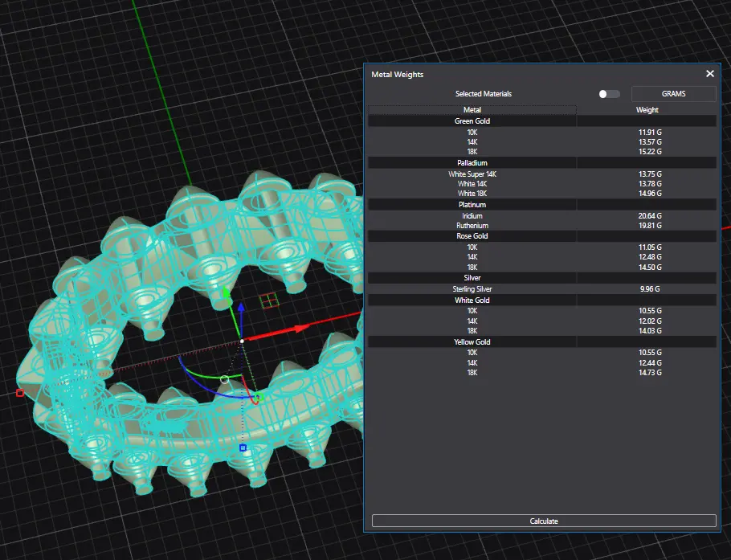Select the Iridium platinum row

tap(472, 216)
